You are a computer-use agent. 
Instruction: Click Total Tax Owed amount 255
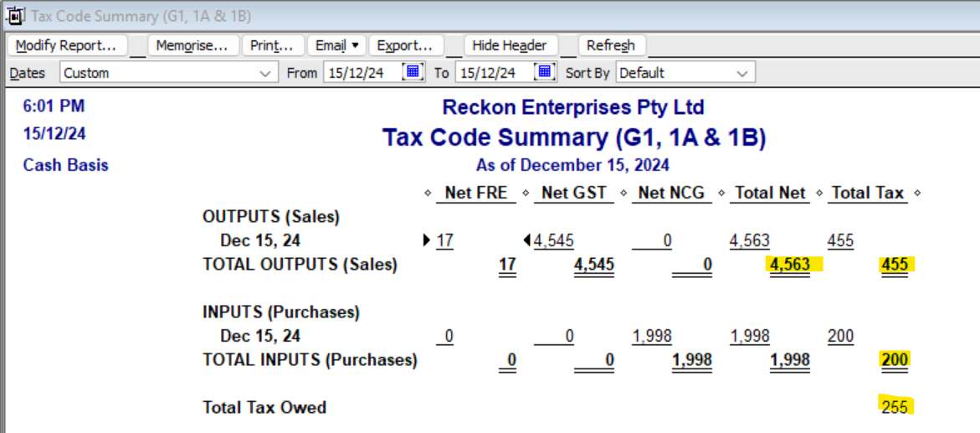pyautogui.click(x=895, y=407)
